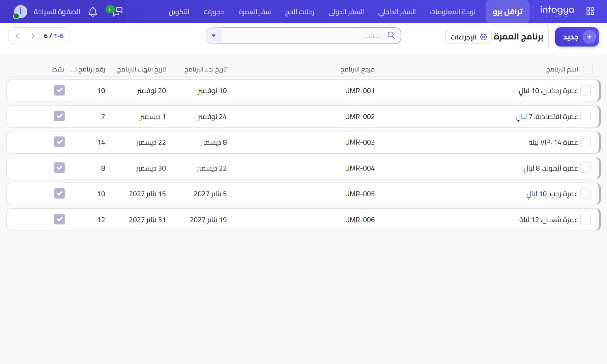Click start date 24 نوفمبر
This screenshot has width=607, height=364.
coord(212,117)
